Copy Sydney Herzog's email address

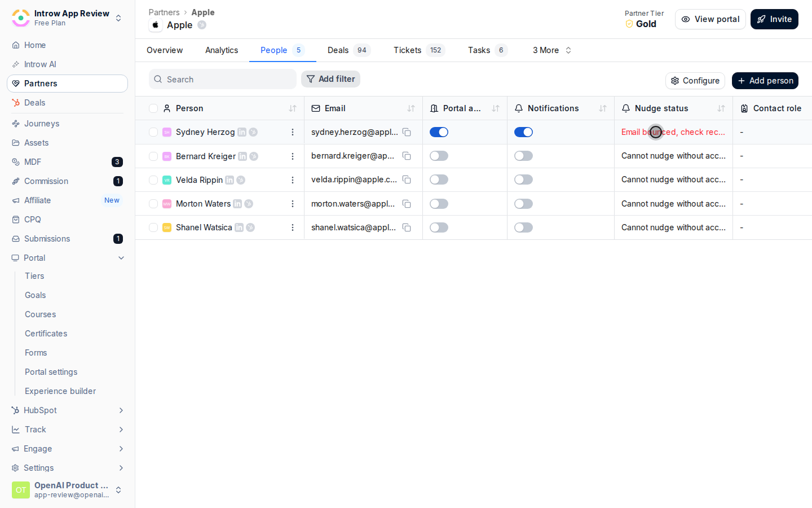(x=407, y=132)
